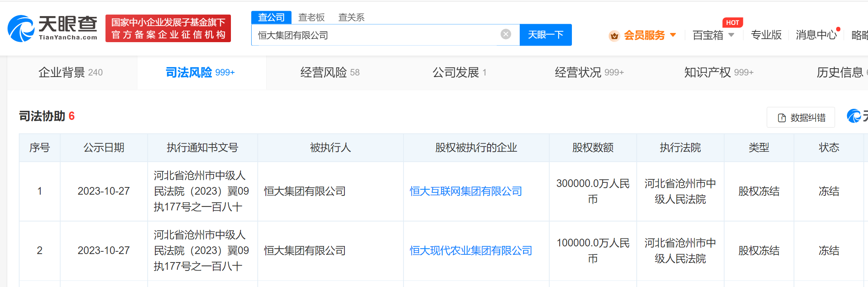This screenshot has width=868, height=287.
Task: Click the 100000.0万人民币 amount cell
Action: [593, 251]
